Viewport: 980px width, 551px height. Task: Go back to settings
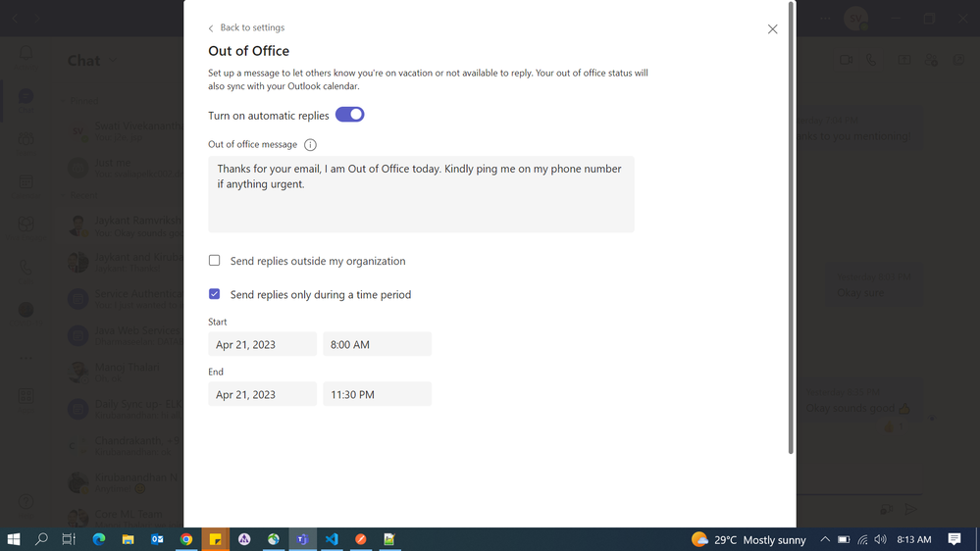(x=246, y=27)
